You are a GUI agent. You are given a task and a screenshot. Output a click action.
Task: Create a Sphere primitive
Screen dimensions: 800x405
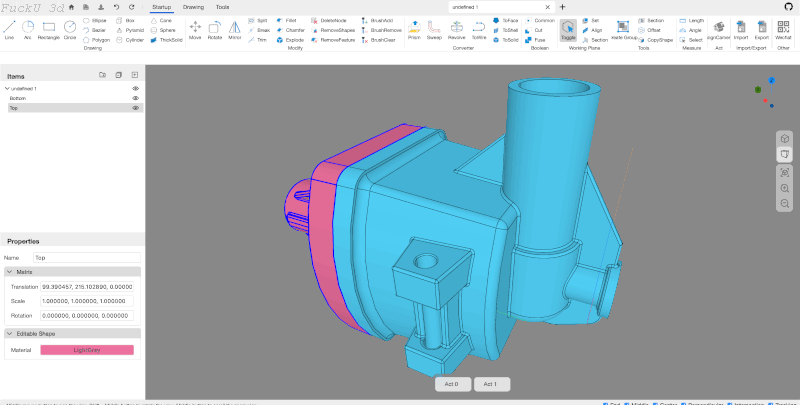point(163,30)
